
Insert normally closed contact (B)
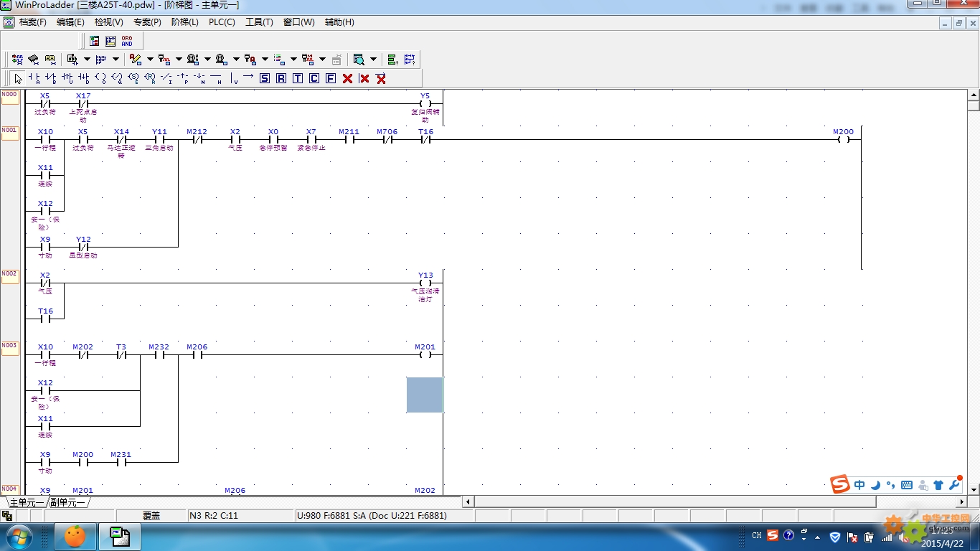coord(50,78)
